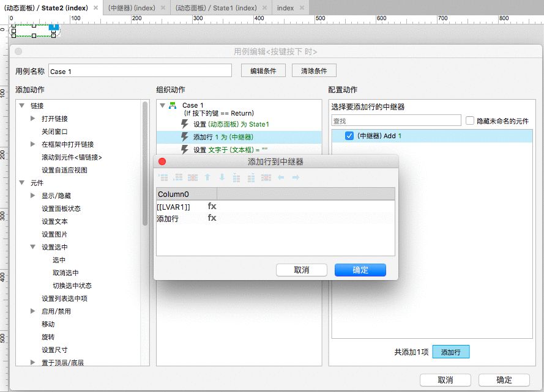Screen dimensions: 544x392
Task: Select the 取消选中 action
Action: click(x=65, y=272)
